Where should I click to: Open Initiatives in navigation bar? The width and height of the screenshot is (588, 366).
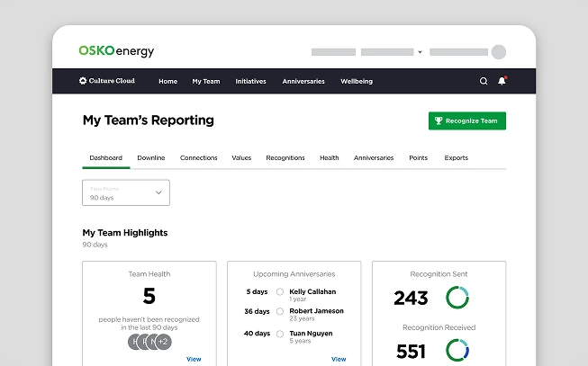[x=250, y=81]
